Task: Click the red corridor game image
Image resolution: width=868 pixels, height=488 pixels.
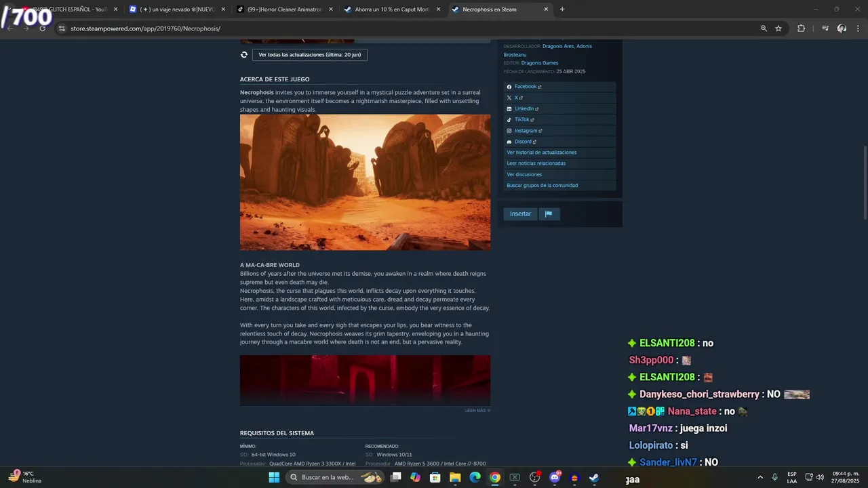Action: tap(365, 380)
